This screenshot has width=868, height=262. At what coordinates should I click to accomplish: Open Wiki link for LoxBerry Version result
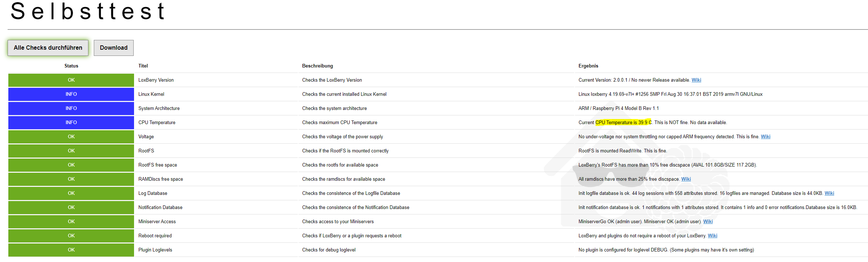click(x=696, y=80)
